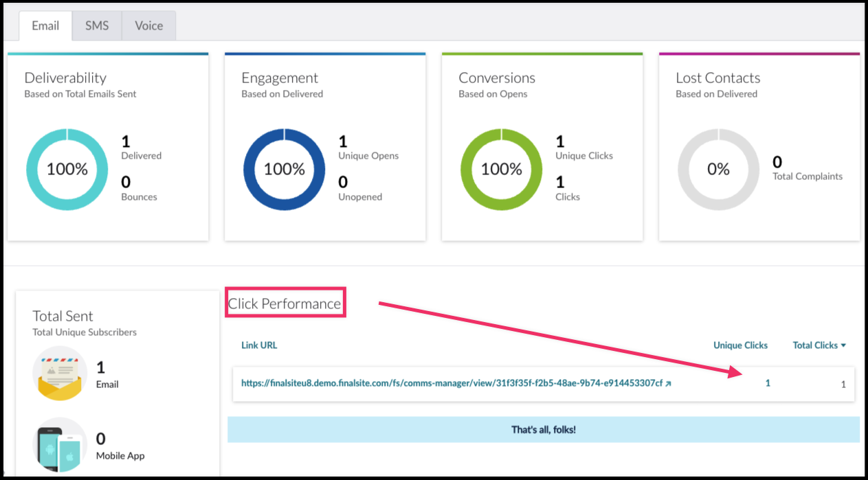Toggle Total Clicks sort arrow
Image resolution: width=868 pixels, height=480 pixels.
(843, 345)
